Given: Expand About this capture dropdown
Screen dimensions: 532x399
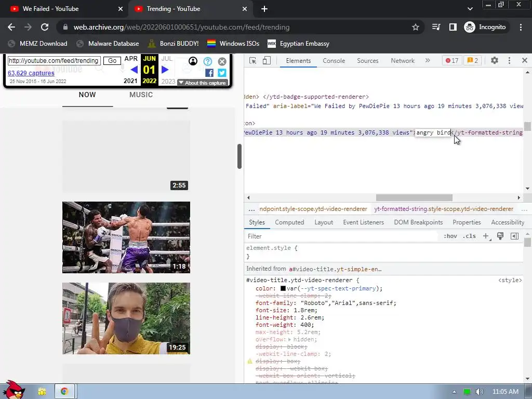Looking at the screenshot, I should point(202,83).
